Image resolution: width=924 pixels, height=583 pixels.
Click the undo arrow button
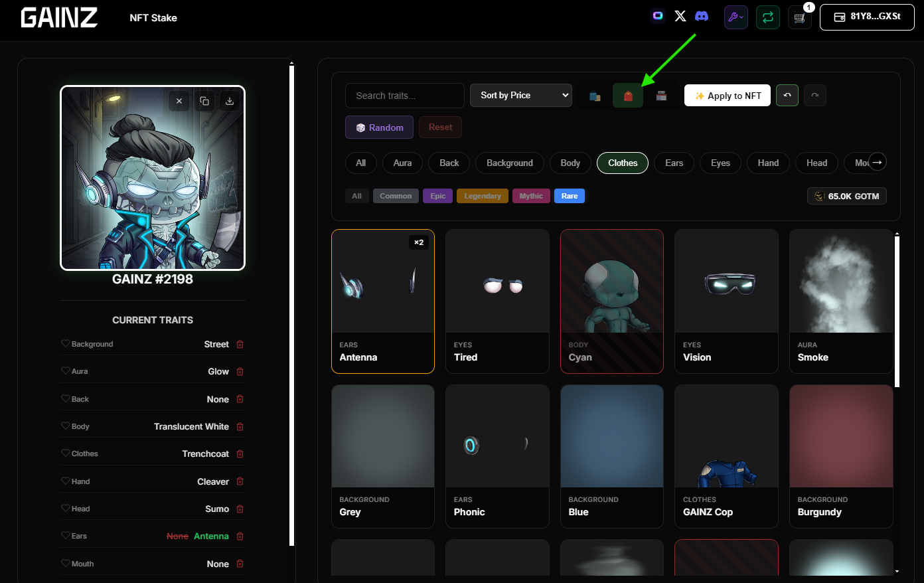click(787, 96)
